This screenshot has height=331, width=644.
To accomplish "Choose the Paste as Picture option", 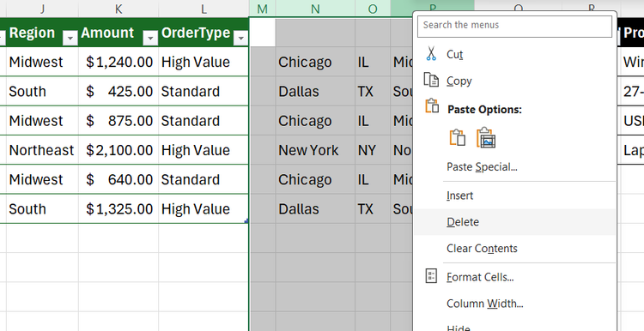I will 486,138.
